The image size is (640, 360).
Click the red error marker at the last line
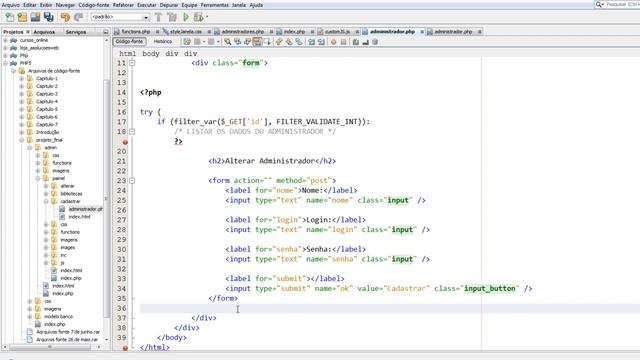click(x=125, y=348)
